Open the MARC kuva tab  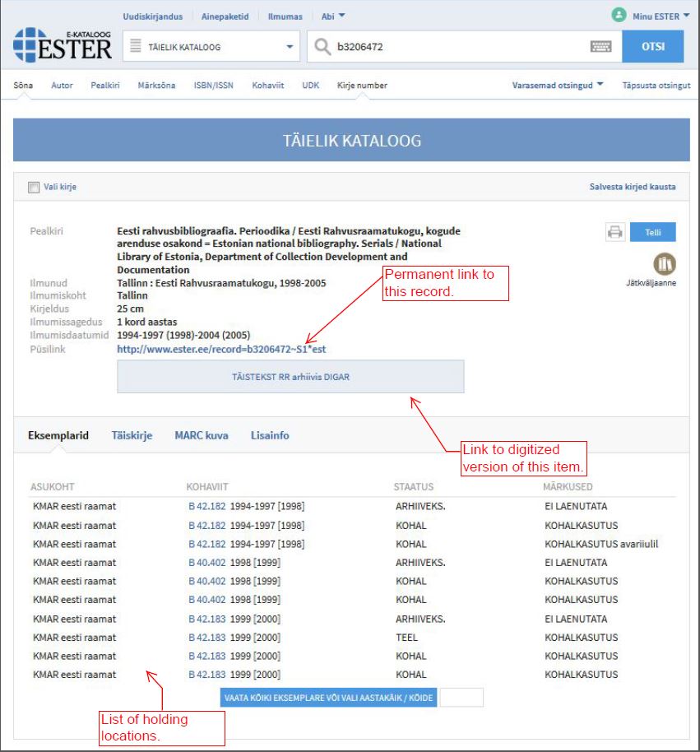tap(201, 435)
